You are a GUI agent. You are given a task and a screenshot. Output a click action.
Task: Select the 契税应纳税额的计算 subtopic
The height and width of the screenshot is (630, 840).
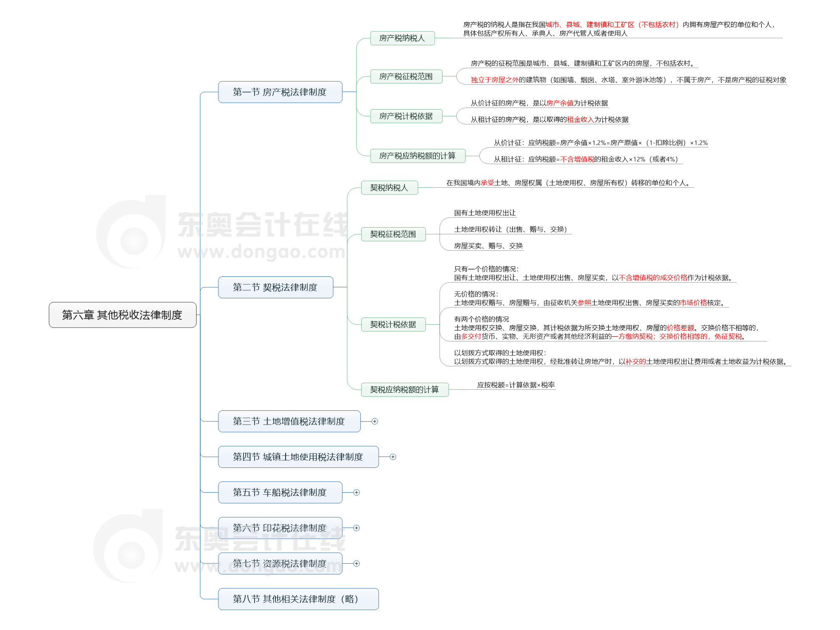[x=404, y=390]
